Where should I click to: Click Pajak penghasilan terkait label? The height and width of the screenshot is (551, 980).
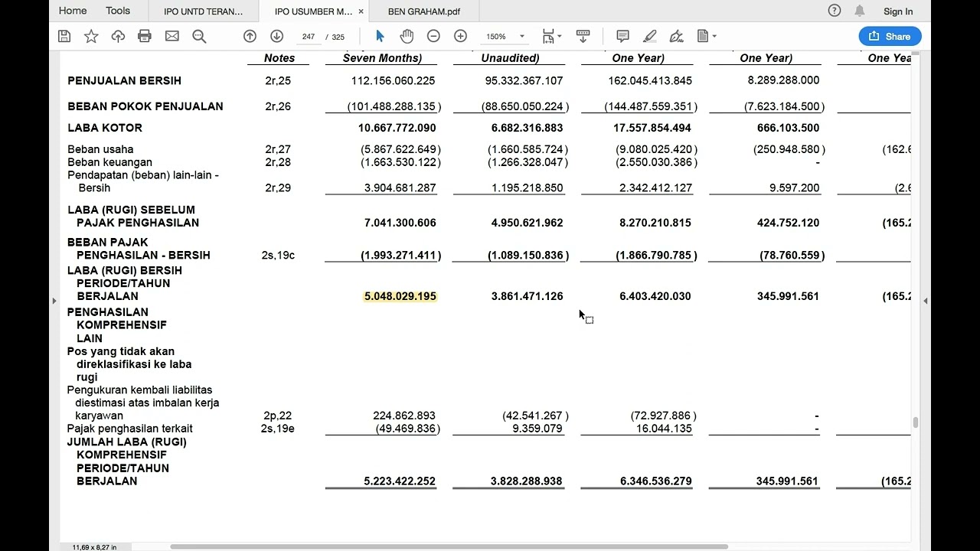(129, 429)
